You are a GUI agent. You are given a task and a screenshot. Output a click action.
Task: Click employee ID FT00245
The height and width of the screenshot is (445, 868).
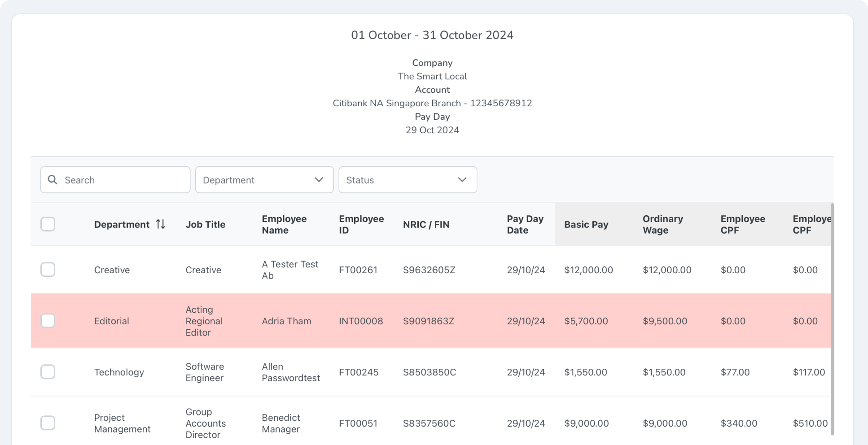(359, 372)
